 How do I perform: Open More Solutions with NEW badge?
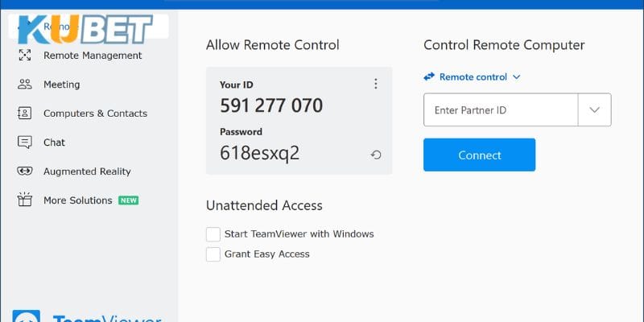coord(78,200)
